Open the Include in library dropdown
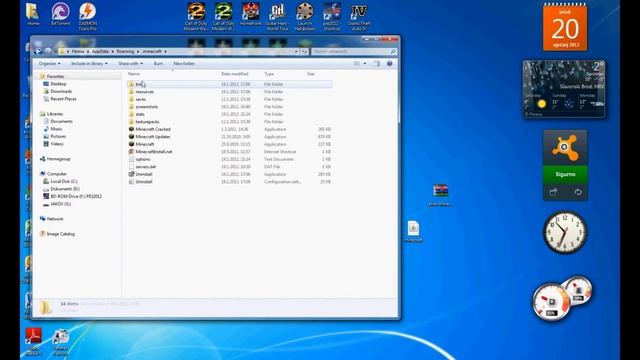This screenshot has width=640, height=360. (89, 64)
